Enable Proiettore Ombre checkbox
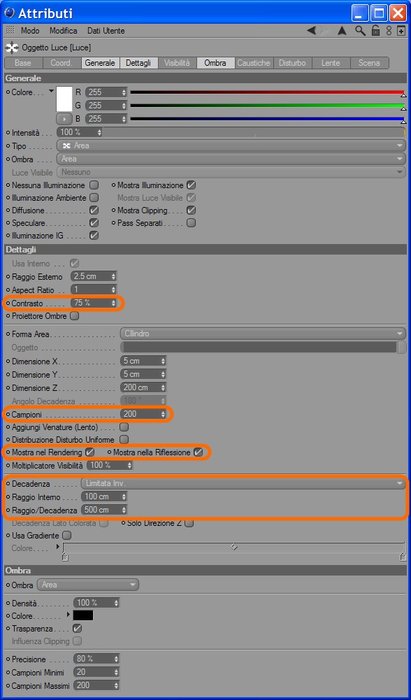The image size is (411, 700). tap(75, 316)
